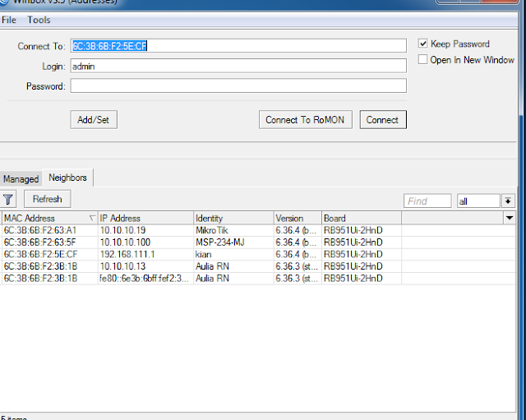Click the 'all' filter combo field
This screenshot has width=526, height=420.
pyautogui.click(x=478, y=201)
